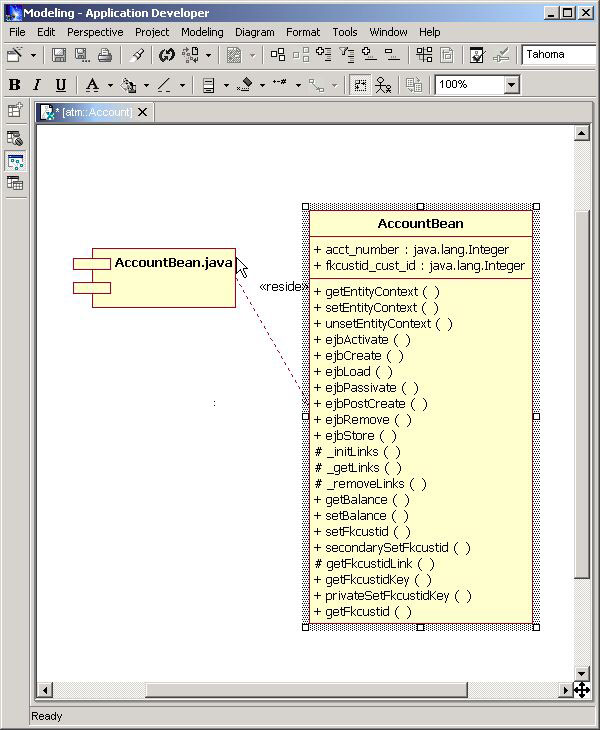Click the grayed page icon in top toolbar

pos(234,55)
